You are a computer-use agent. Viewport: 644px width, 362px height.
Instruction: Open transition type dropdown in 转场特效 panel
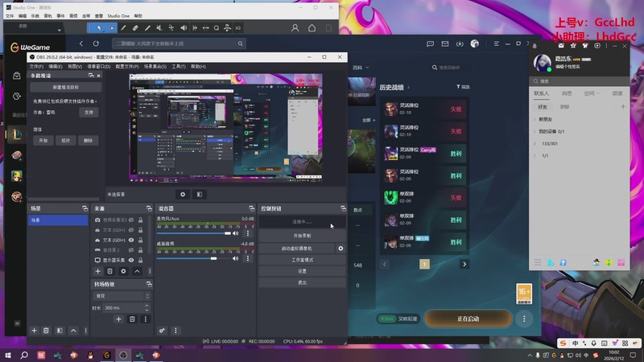point(122,296)
